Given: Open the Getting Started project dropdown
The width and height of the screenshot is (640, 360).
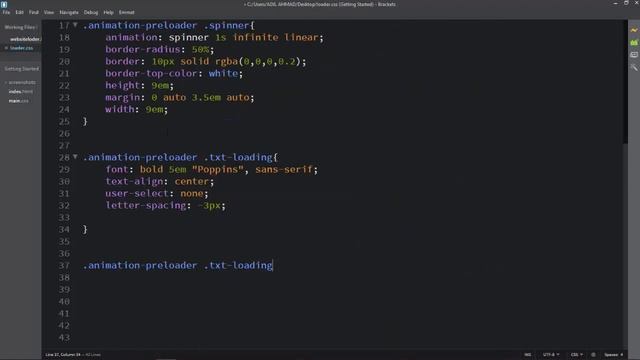Looking at the screenshot, I should pyautogui.click(x=22, y=69).
